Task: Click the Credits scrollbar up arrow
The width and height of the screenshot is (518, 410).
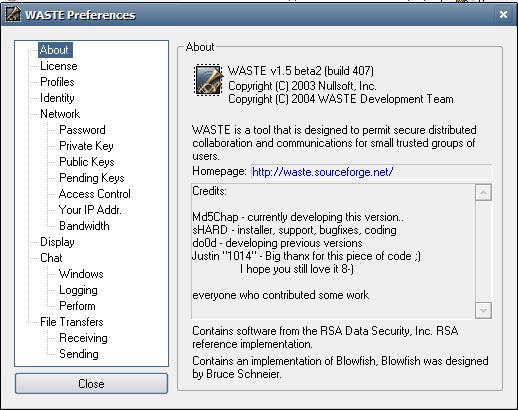Action: pos(483,192)
